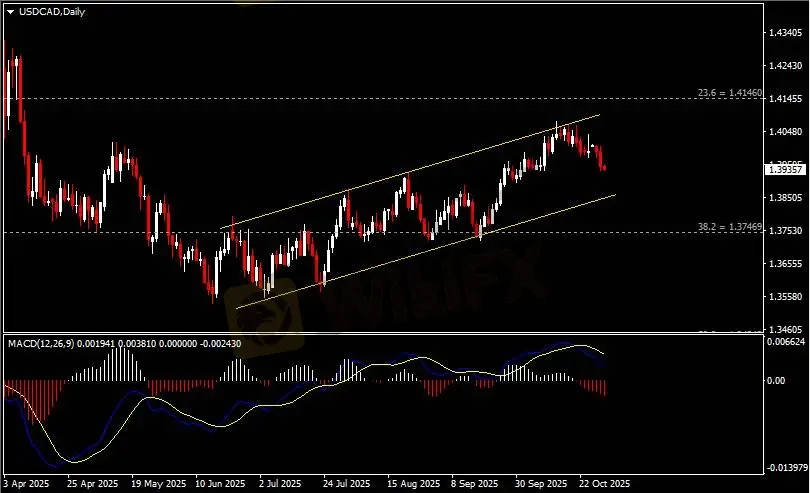The image size is (810, 493).
Task: Click the 25 Apr 2025 date label
Action: 92,484
